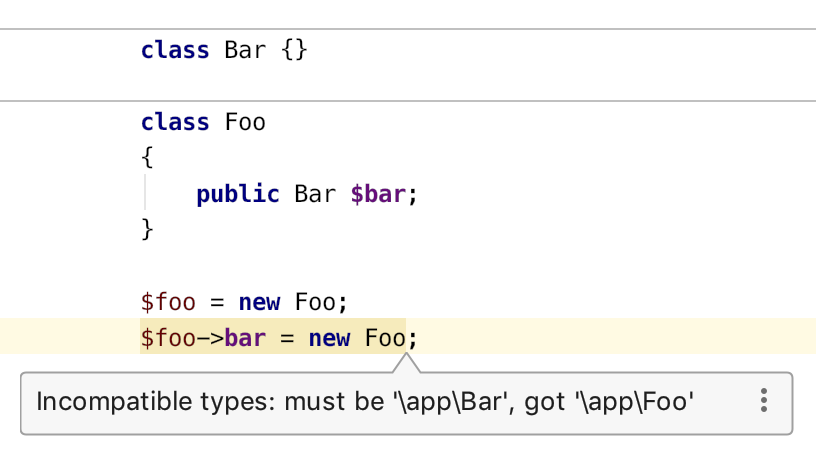
Task: Click the opening brace of class Foo
Action: [x=147, y=157]
